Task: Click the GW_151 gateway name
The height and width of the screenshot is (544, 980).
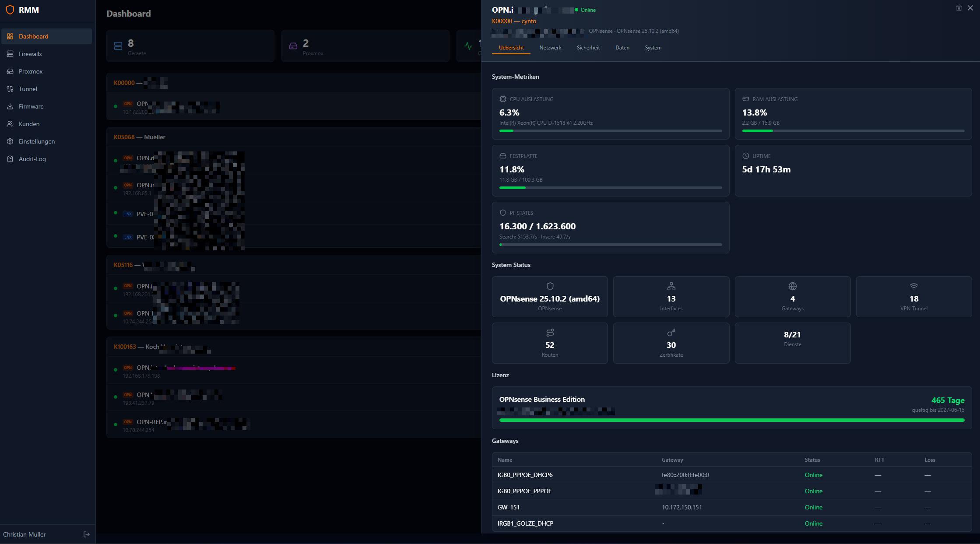Action: click(509, 507)
